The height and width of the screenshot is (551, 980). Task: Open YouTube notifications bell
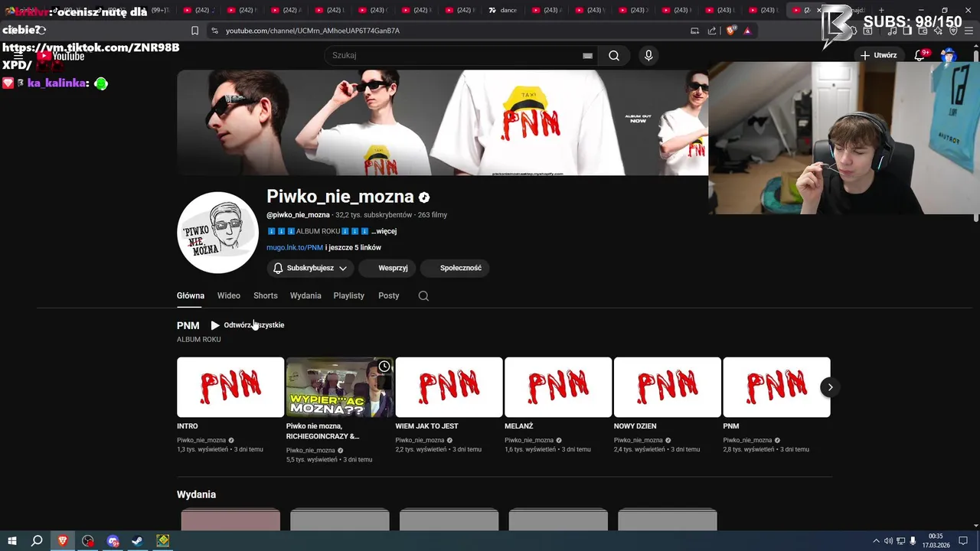pos(920,55)
